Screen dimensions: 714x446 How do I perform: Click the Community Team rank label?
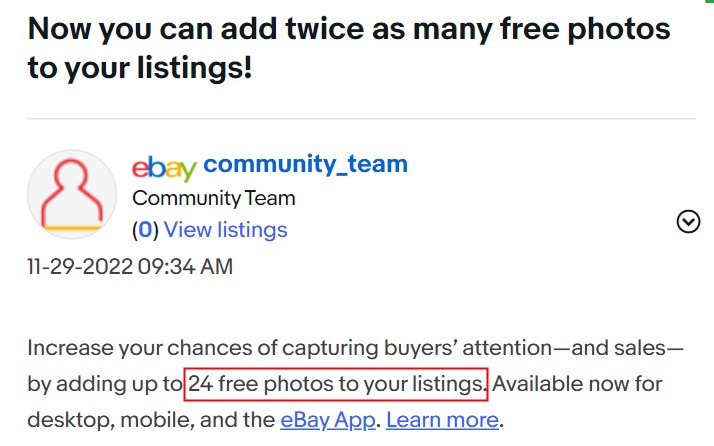click(x=214, y=199)
